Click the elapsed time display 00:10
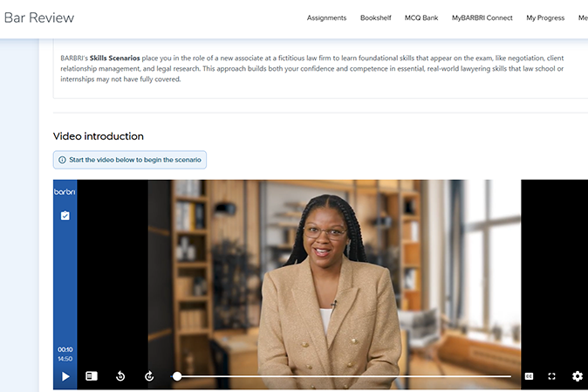Screen dimensions: 588x392 tap(65, 349)
